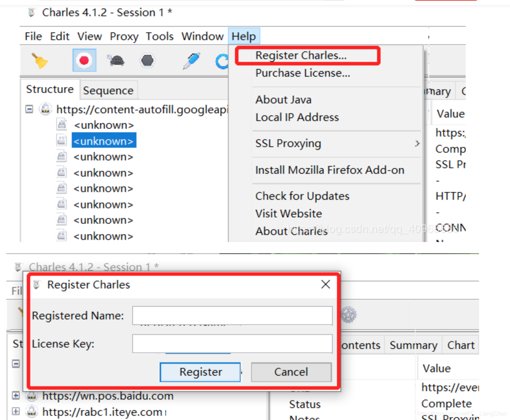Screen dimensions: 510x420
Task: Select https://rabc1.iteye.com host row
Action: (x=102, y=412)
